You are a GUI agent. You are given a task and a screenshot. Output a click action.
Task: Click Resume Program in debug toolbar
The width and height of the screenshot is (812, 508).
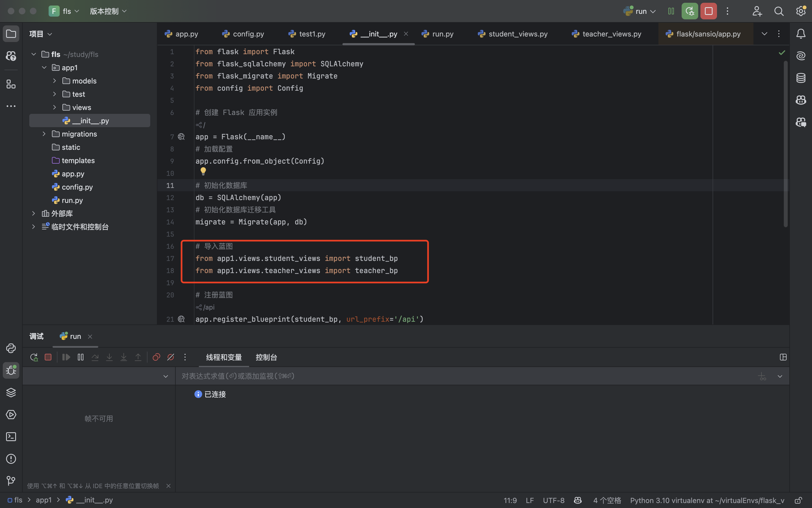(66, 357)
